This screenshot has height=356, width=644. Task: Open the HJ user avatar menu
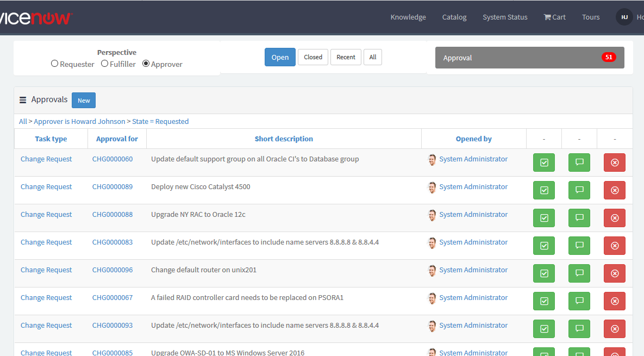point(624,17)
